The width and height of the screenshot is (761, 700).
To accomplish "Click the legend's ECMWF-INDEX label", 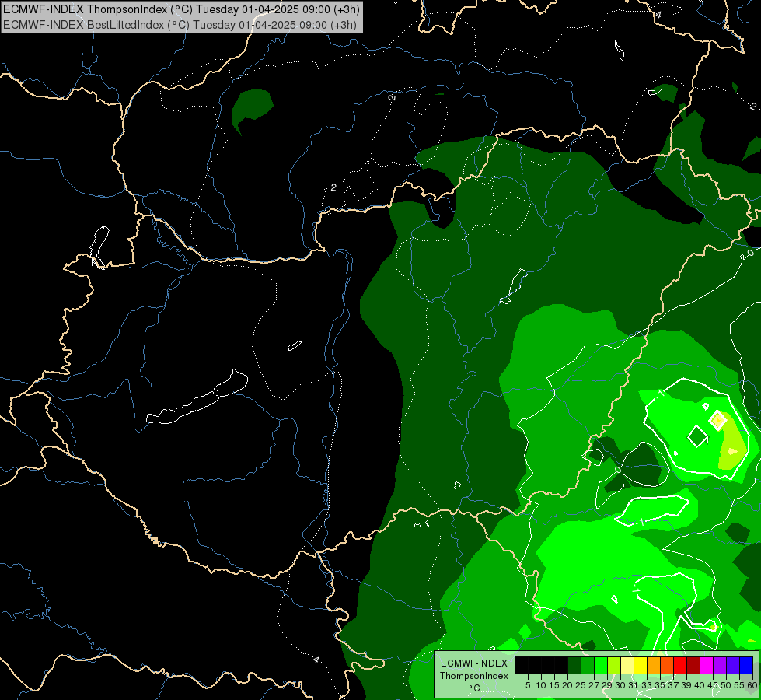I will coord(473,663).
